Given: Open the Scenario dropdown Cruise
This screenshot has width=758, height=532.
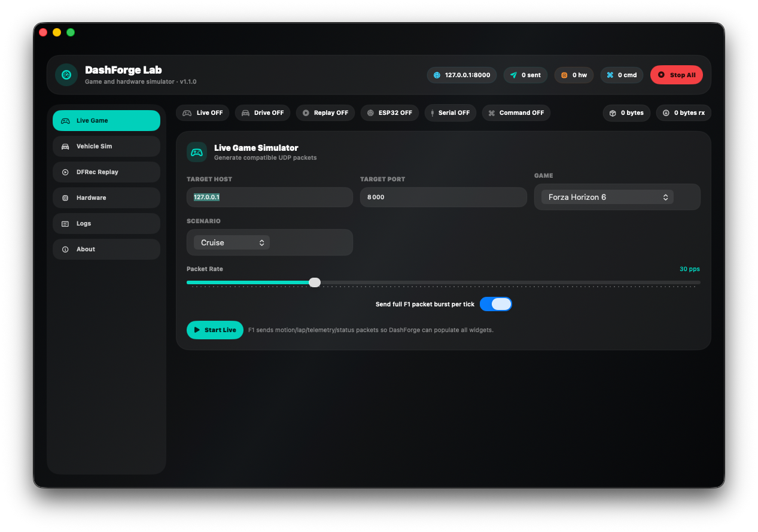Looking at the screenshot, I should (x=232, y=242).
